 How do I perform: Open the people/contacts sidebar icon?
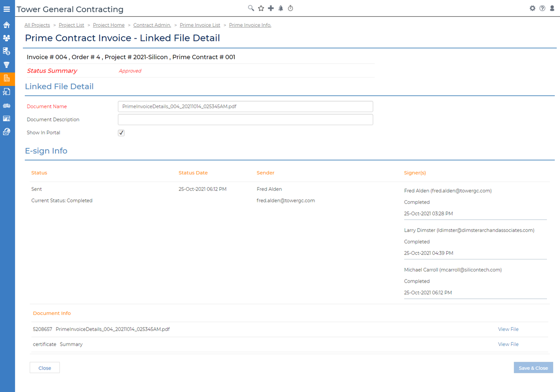(7, 38)
